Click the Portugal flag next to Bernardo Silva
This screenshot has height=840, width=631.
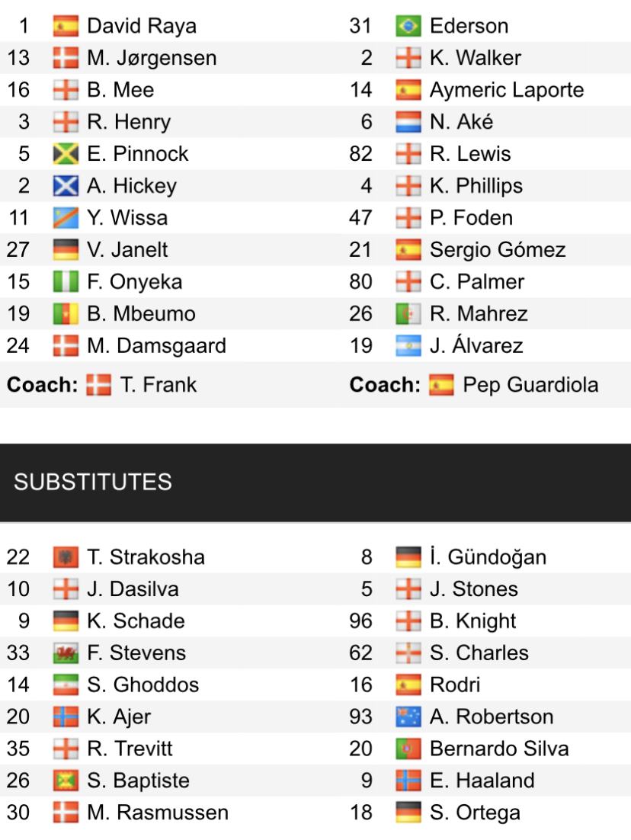pos(408,749)
